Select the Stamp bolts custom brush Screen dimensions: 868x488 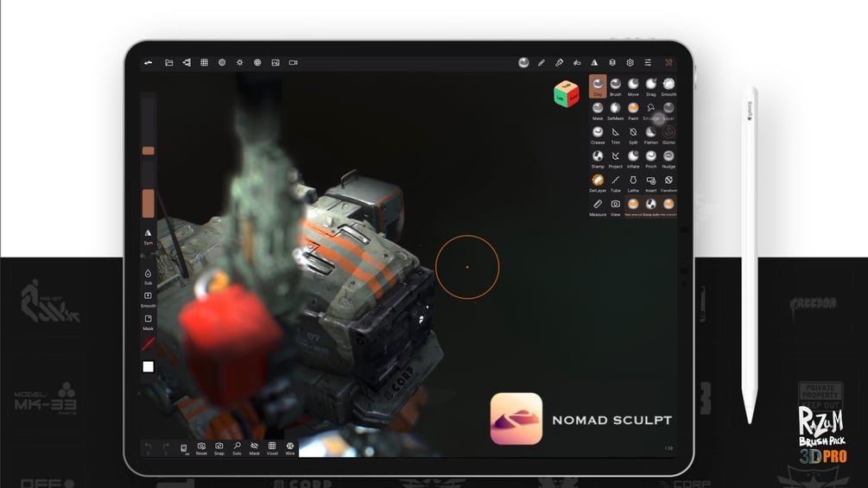pyautogui.click(x=650, y=206)
